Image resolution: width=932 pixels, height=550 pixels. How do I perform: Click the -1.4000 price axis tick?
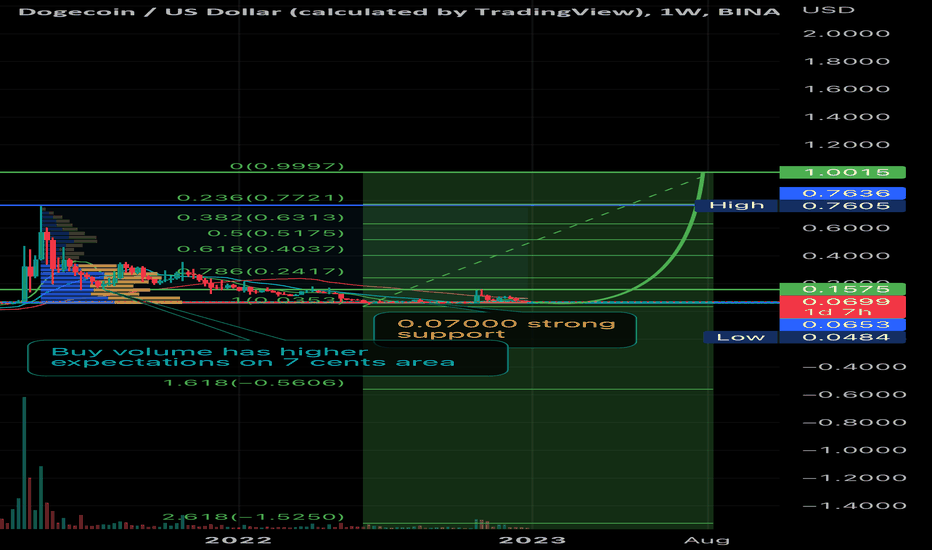[x=854, y=505]
